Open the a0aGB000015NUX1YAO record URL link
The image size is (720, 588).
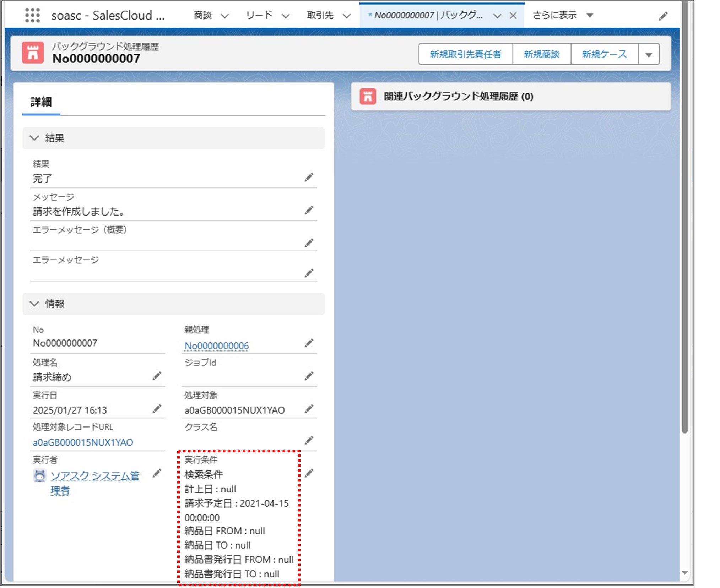83,442
